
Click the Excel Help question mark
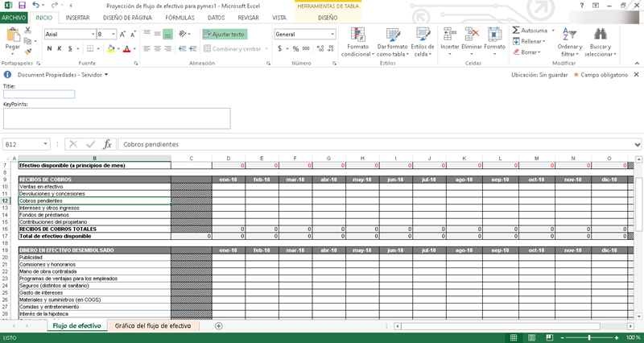click(x=581, y=6)
